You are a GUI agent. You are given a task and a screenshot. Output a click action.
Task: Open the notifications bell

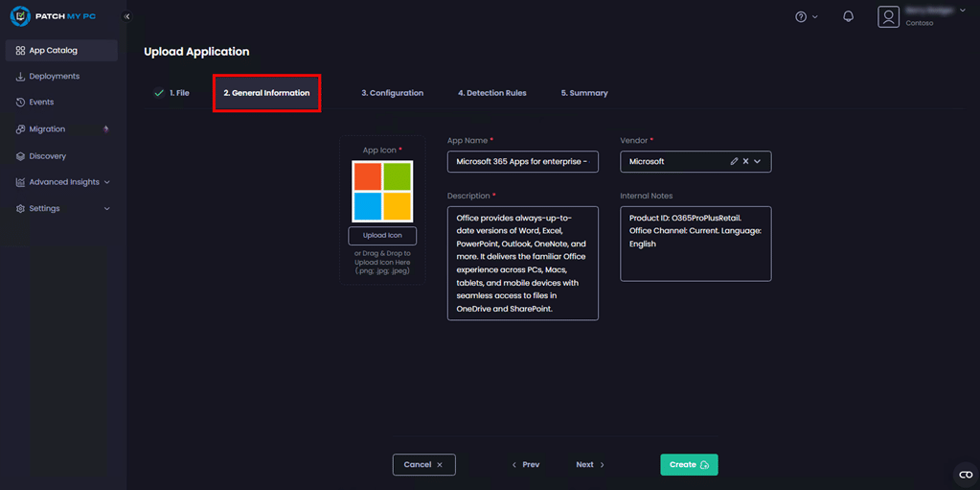click(x=848, y=16)
